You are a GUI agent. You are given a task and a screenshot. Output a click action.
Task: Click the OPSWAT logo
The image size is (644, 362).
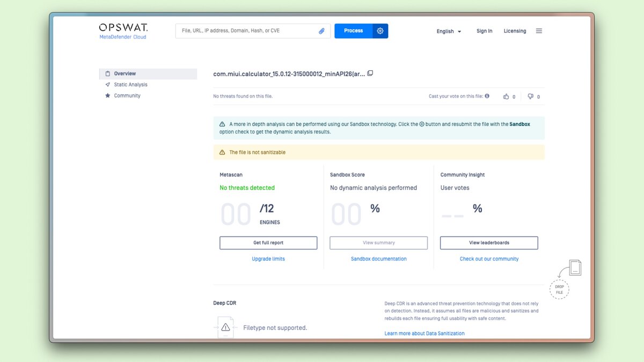(123, 27)
